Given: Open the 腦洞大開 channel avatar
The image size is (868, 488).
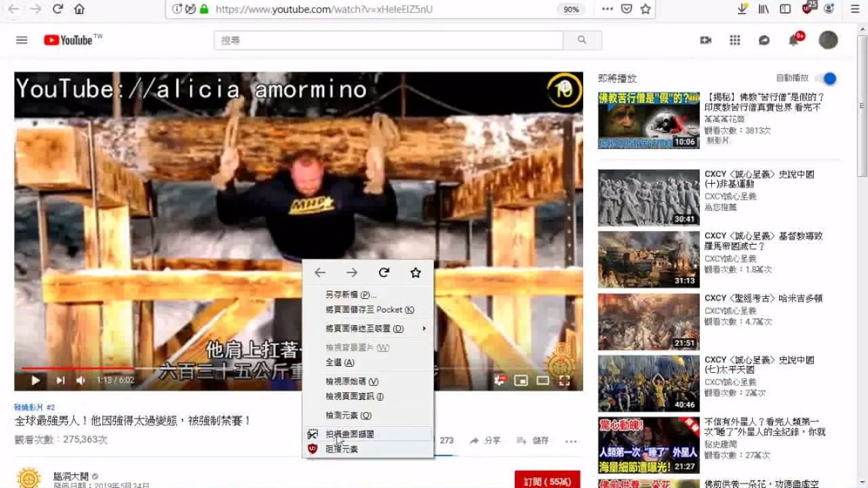Looking at the screenshot, I should [x=28, y=477].
